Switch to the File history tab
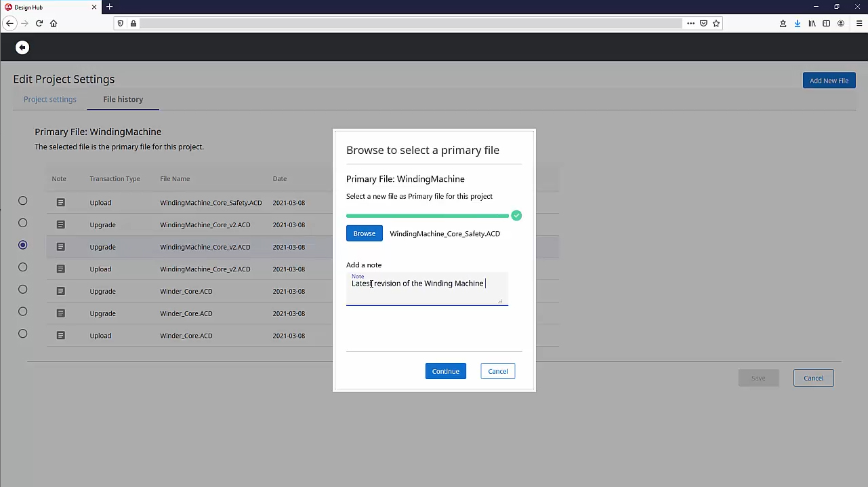The image size is (868, 487). coord(123,99)
